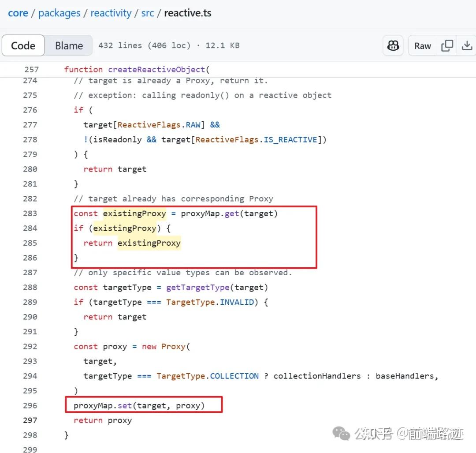This screenshot has height=453, width=476.
Task: Click the '432 lines (406 loc)' file info
Action: click(x=145, y=45)
